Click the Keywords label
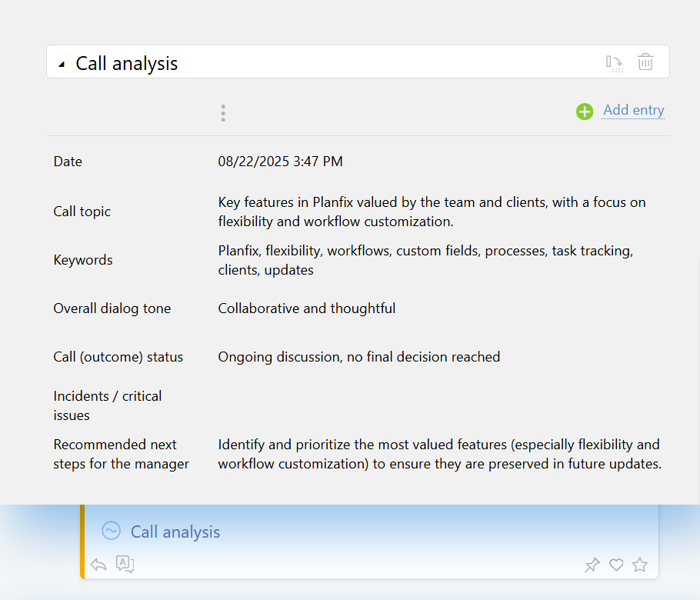 pyautogui.click(x=83, y=260)
